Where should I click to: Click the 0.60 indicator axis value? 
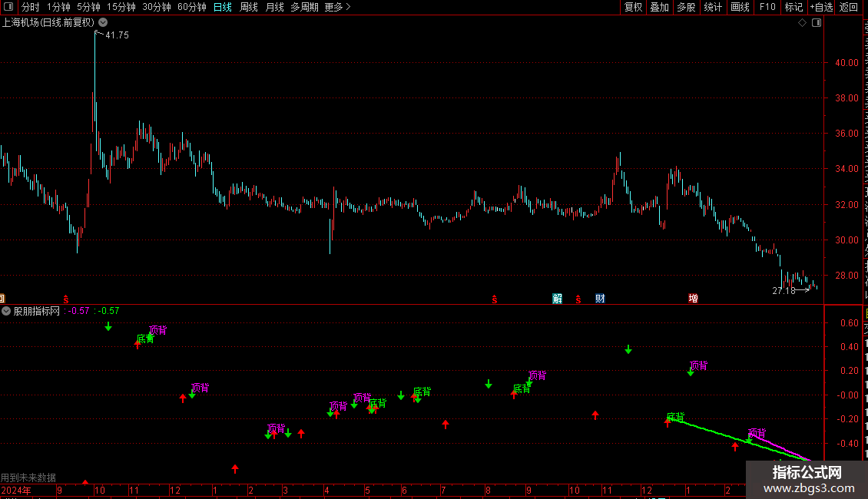pos(850,323)
